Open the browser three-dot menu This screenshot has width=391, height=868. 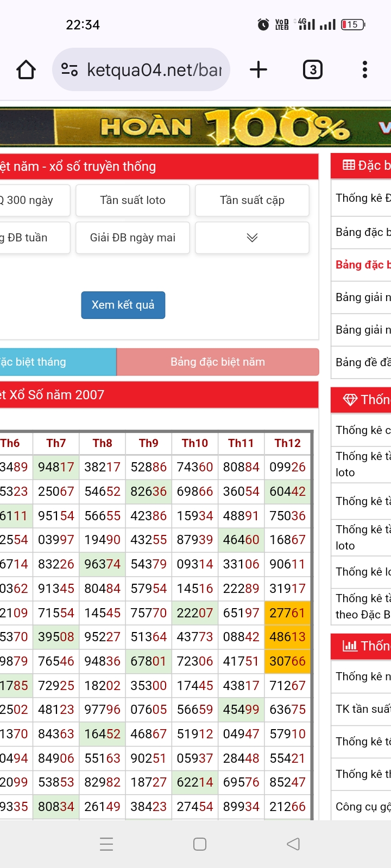click(x=365, y=69)
